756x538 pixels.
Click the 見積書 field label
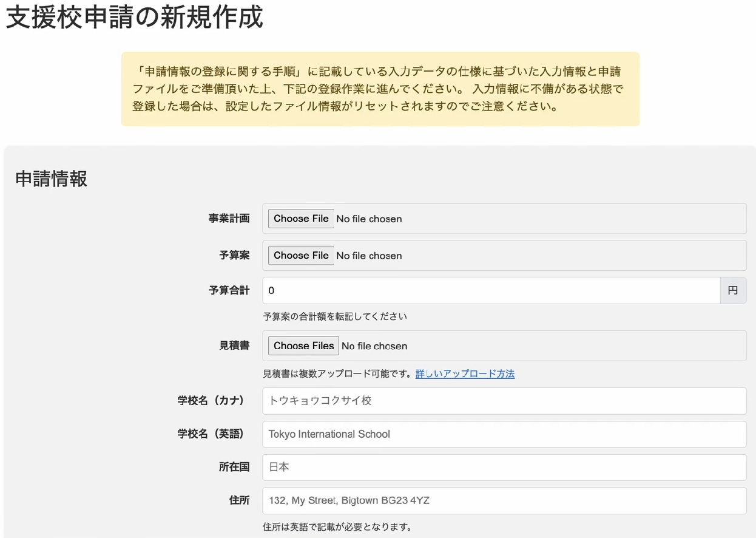(235, 345)
